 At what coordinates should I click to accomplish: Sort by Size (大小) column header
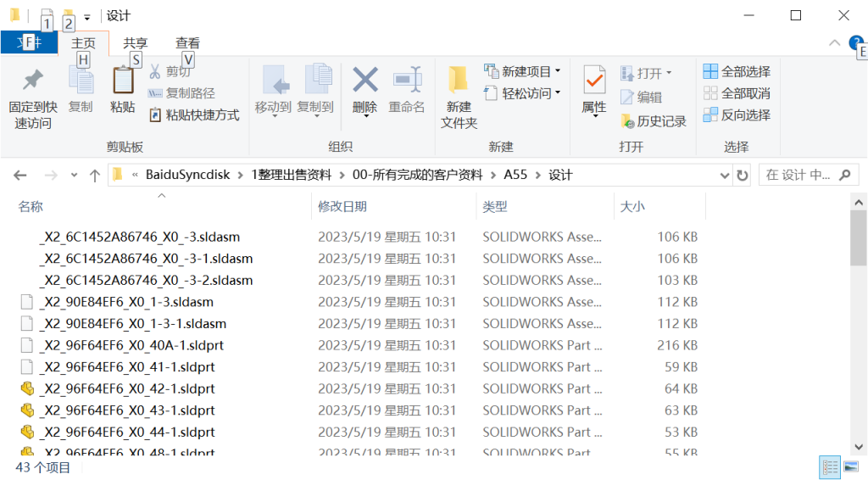click(x=632, y=207)
